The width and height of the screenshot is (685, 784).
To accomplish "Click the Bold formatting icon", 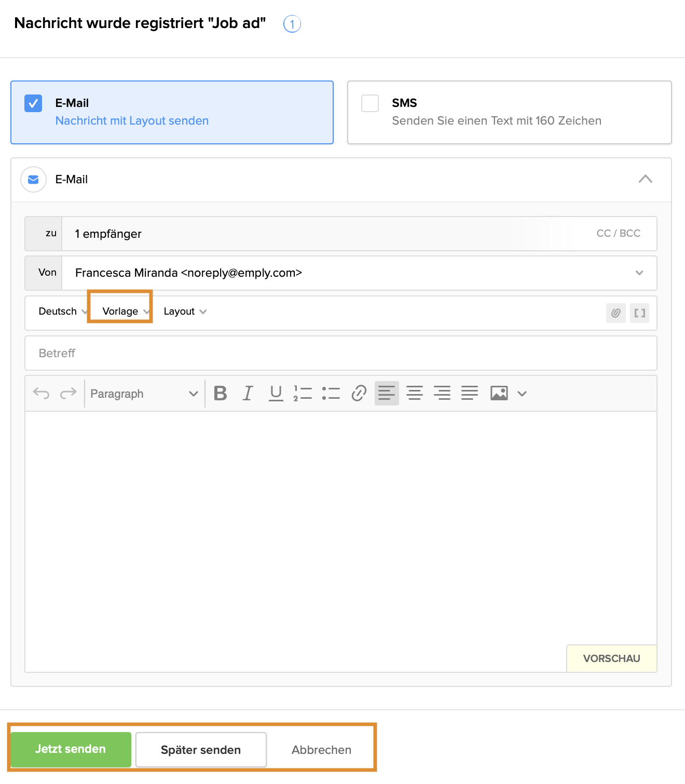I will coord(221,394).
